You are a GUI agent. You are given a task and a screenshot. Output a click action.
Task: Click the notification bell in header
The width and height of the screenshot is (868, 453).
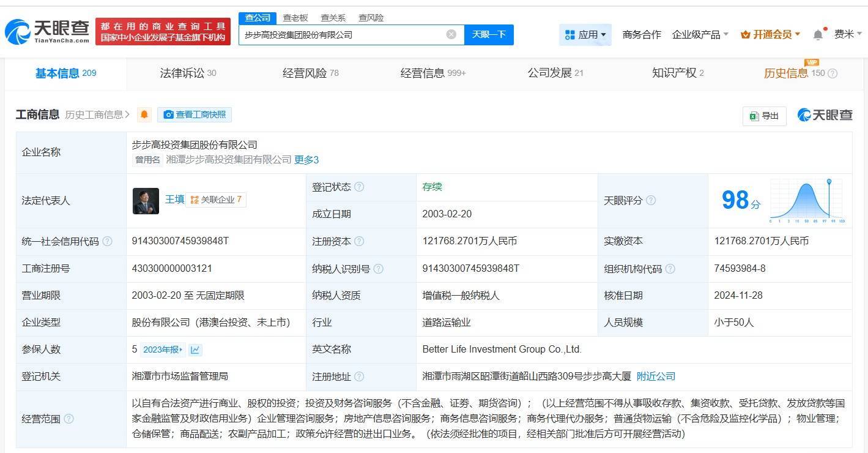818,34
